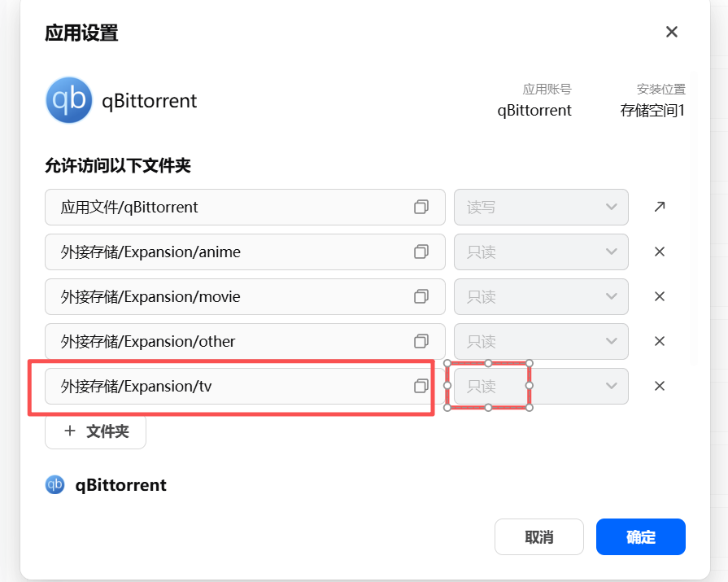Click 取消 to cancel changes

click(539, 537)
